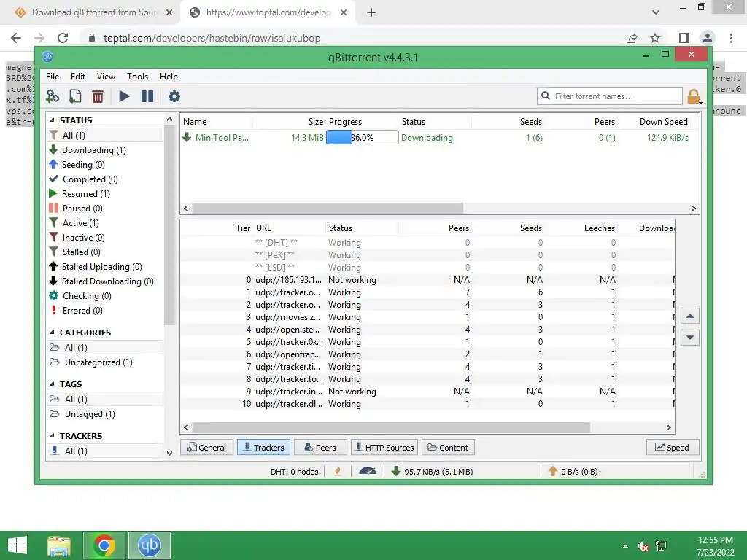Click Chrome icon in the taskbar
747x560 pixels.
pyautogui.click(x=104, y=545)
